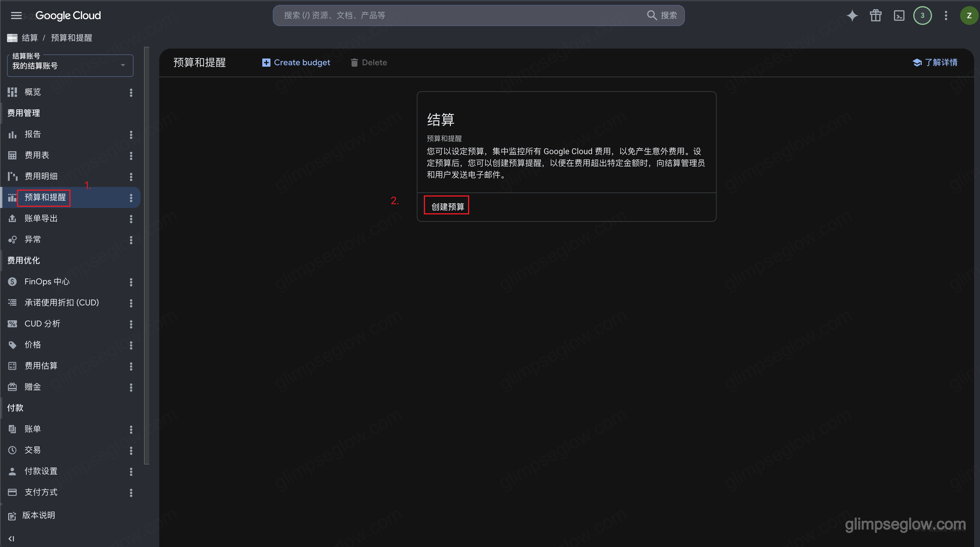Open the top bar more-options kebab menu
Viewport: 980px width, 547px height.
point(946,16)
